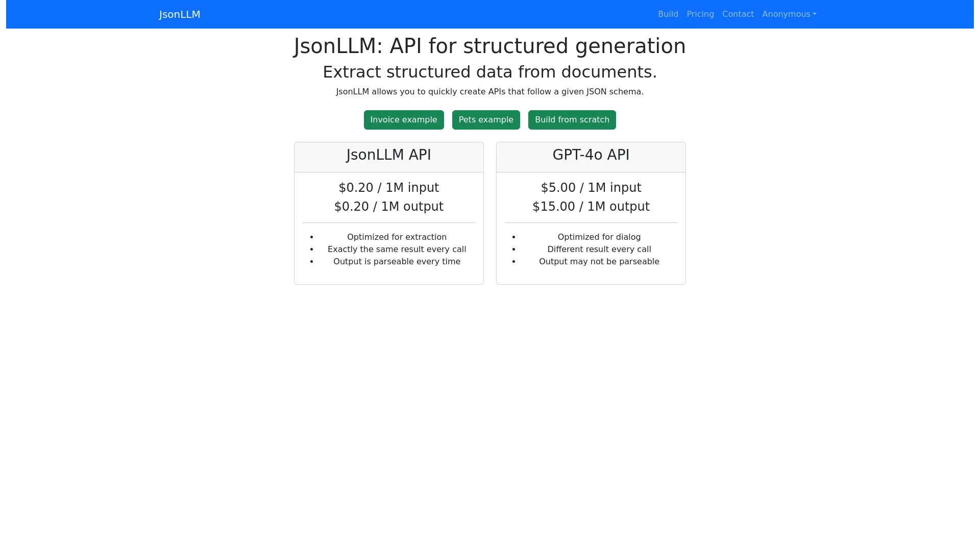Click the Optimized for extraction bullet
The image size is (980, 551).
coord(397,237)
